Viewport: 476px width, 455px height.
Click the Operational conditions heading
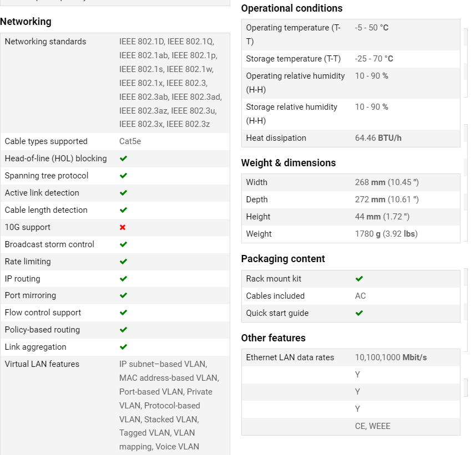point(292,8)
